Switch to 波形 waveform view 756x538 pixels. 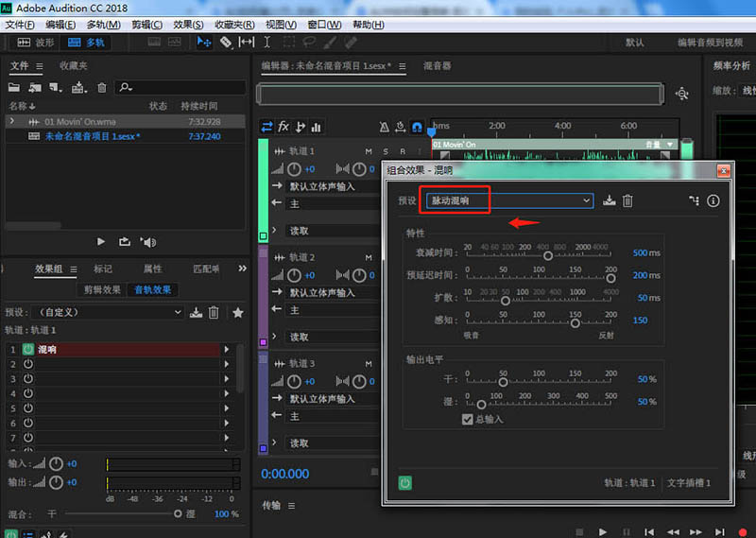[37, 43]
